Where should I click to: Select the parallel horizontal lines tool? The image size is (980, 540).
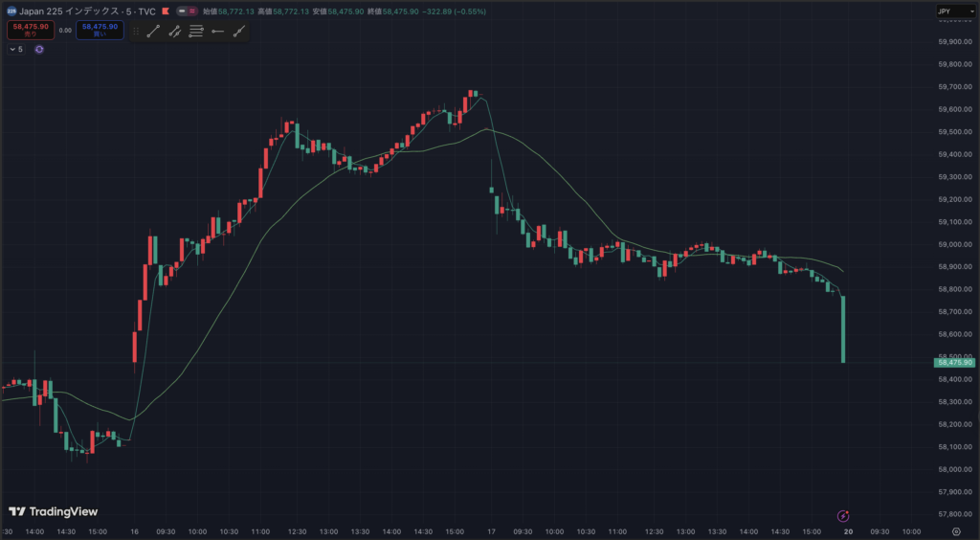tap(196, 32)
